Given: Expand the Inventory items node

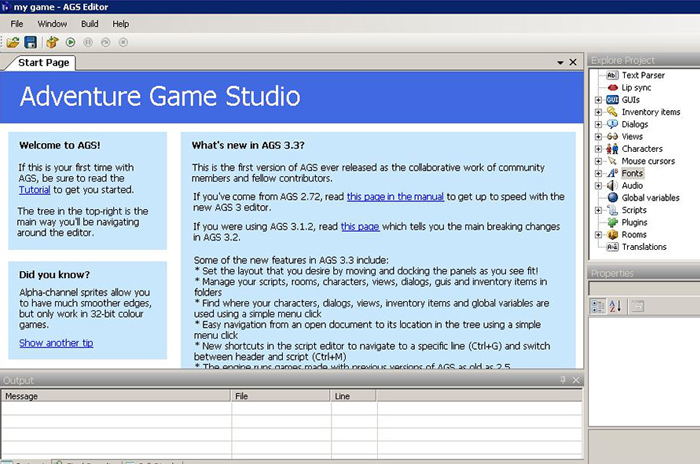Looking at the screenshot, I should (598, 112).
